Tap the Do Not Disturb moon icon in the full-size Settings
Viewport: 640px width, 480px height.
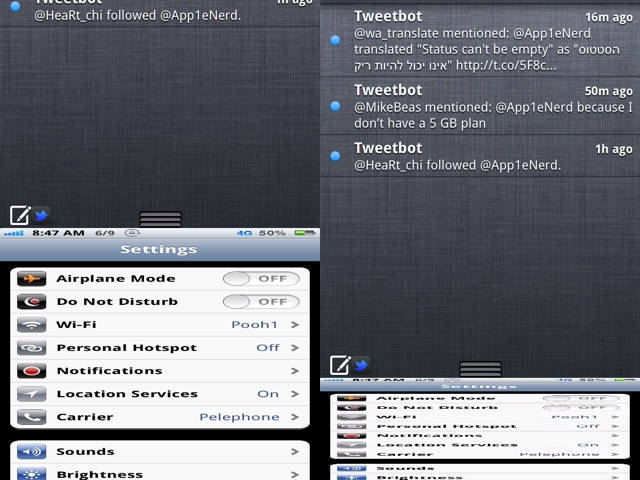pos(31,302)
